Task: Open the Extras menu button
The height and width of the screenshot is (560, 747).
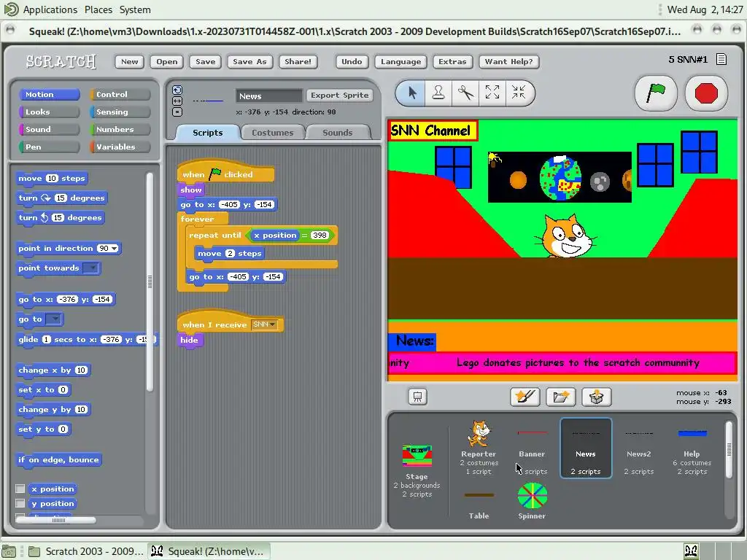Action: tap(452, 61)
